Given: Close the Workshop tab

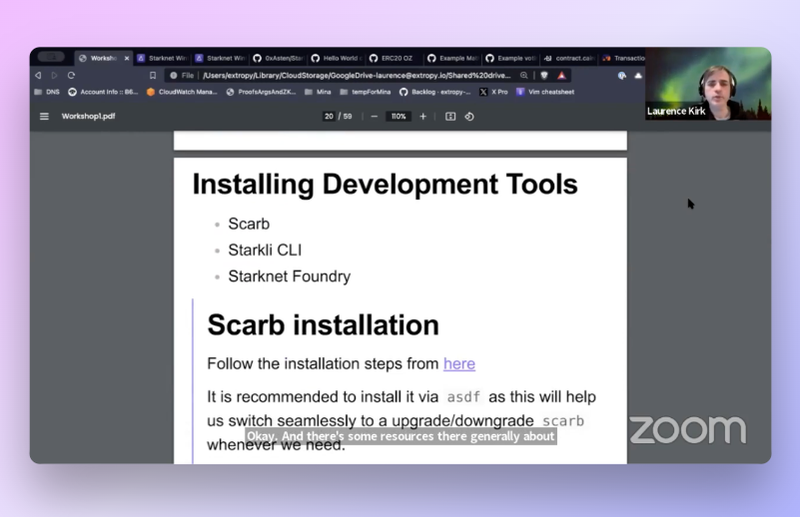Looking at the screenshot, I should coord(127,58).
